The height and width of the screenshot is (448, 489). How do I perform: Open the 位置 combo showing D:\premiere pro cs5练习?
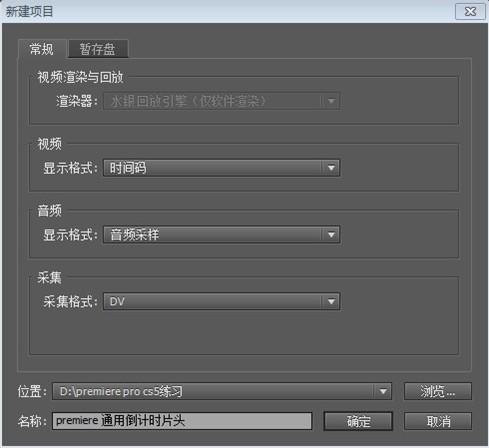click(222, 391)
